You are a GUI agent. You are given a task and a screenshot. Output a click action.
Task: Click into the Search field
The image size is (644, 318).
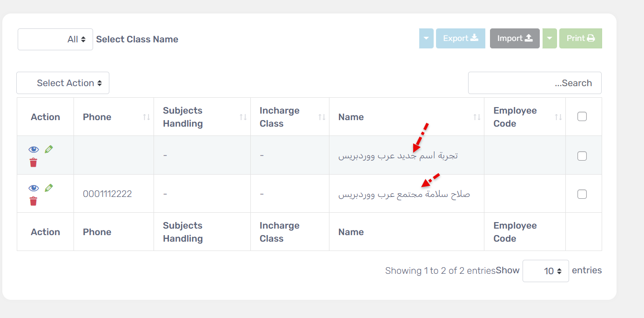[535, 83]
